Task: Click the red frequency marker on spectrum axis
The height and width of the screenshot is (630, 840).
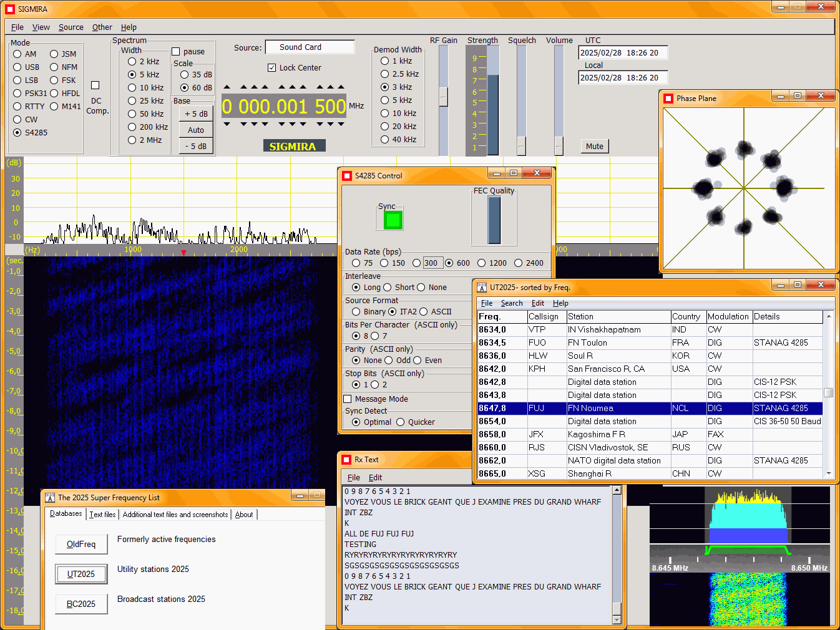Action: 183,253
